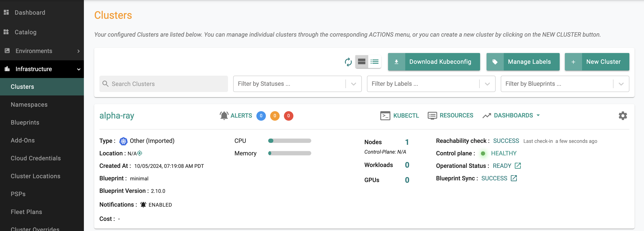The height and width of the screenshot is (231, 644).
Task: Open the KUBECTL terminal
Action: pyautogui.click(x=399, y=115)
